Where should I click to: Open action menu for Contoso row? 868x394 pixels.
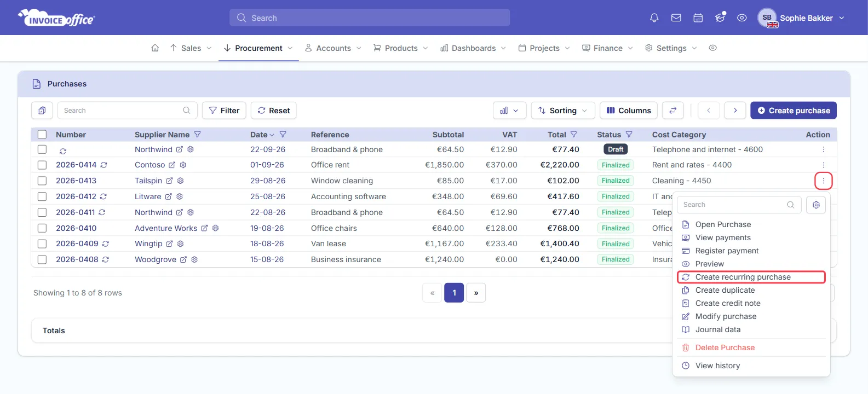tap(823, 165)
